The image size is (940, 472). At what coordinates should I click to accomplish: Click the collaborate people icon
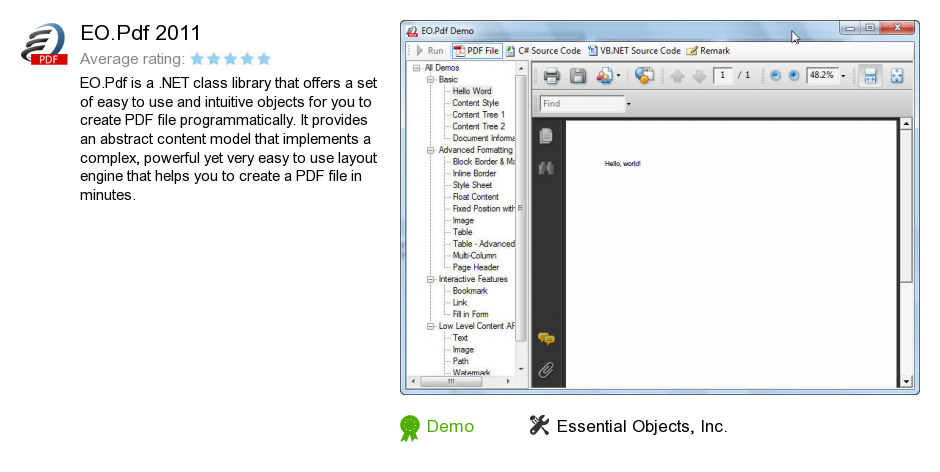pos(604,76)
